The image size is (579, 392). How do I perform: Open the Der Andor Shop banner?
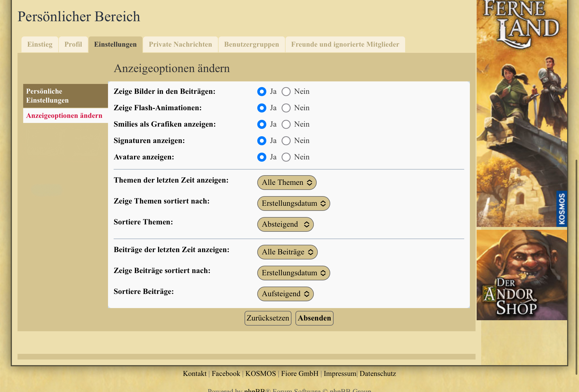coord(522,275)
